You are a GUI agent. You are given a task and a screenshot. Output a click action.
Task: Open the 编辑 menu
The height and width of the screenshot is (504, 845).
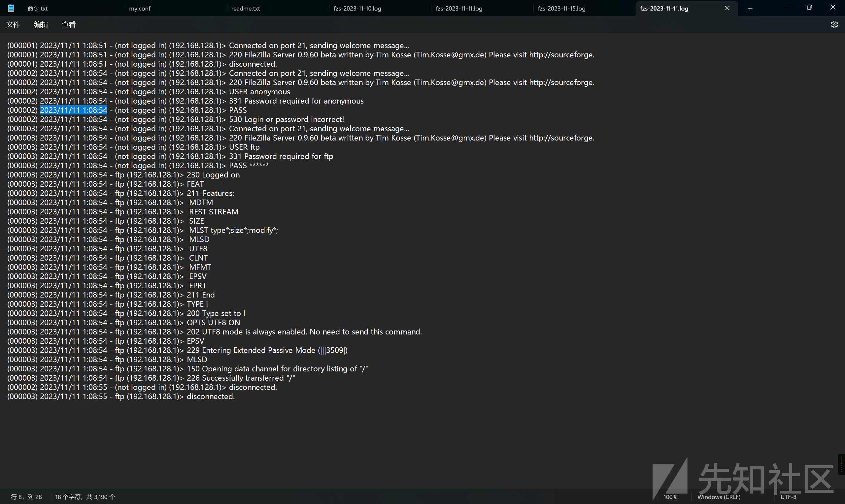41,24
